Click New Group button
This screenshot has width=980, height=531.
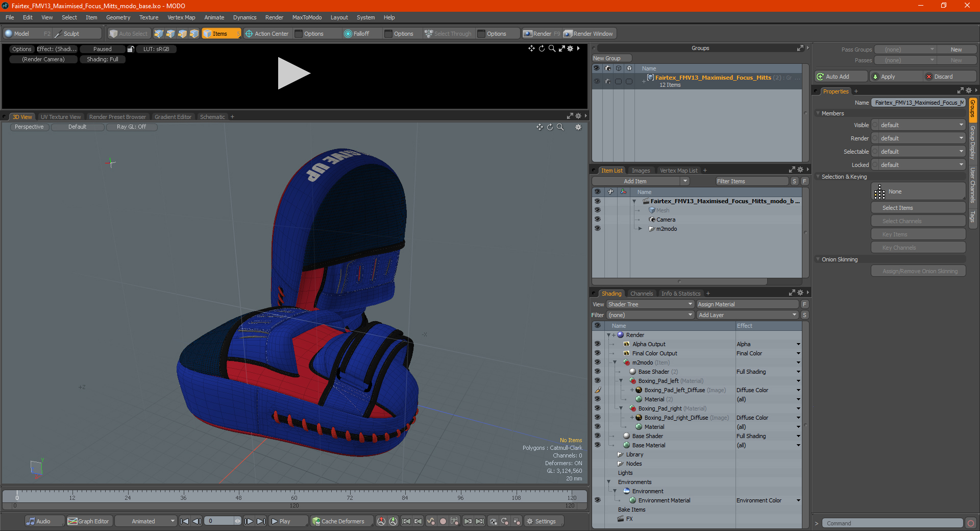(x=611, y=58)
